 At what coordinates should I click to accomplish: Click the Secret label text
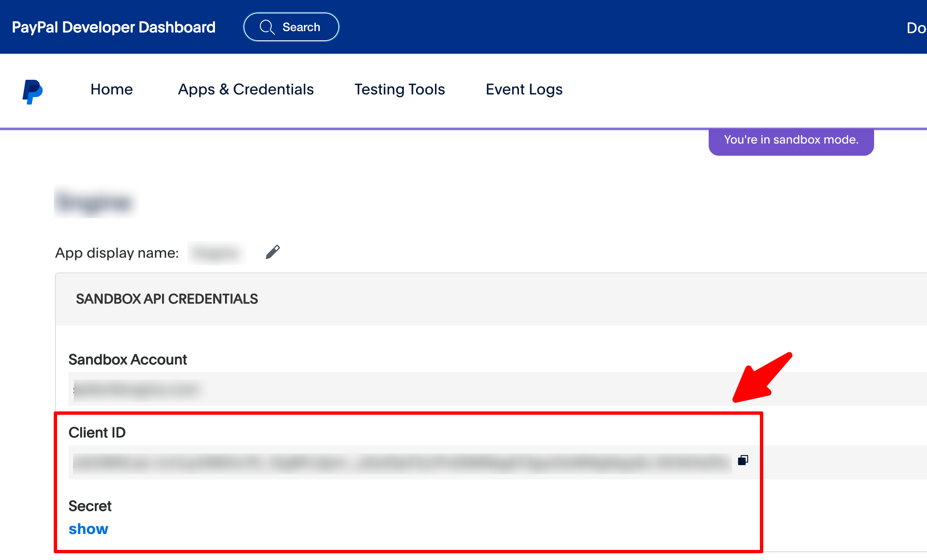pyautogui.click(x=90, y=506)
